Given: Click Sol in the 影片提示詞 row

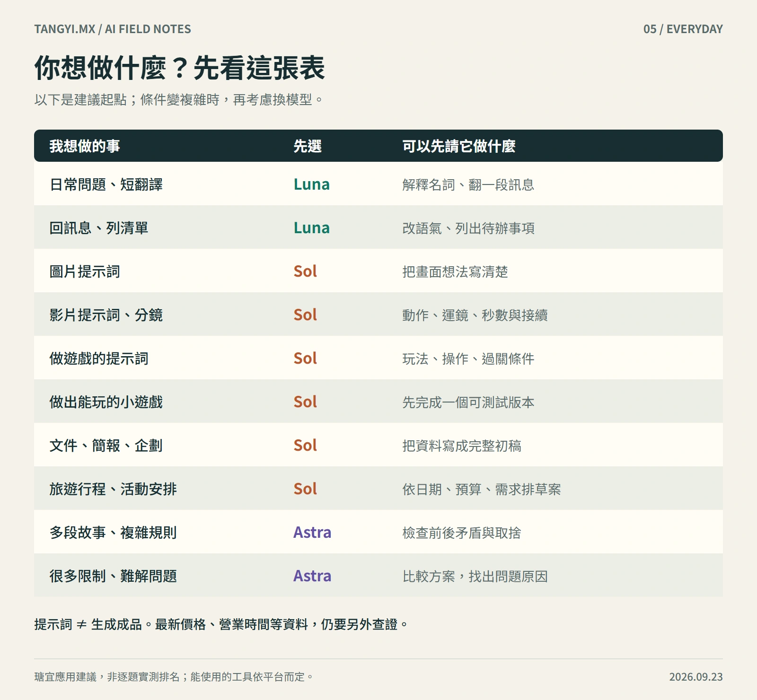Looking at the screenshot, I should 305,315.
